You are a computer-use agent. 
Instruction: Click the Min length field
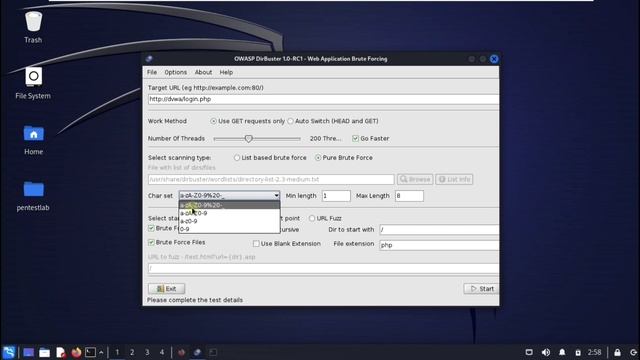[x=336, y=196]
